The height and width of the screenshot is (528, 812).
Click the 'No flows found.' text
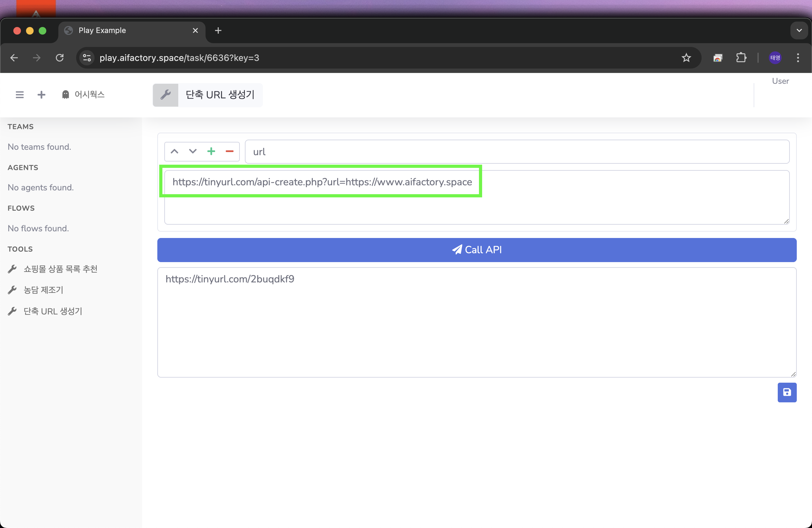click(x=38, y=228)
